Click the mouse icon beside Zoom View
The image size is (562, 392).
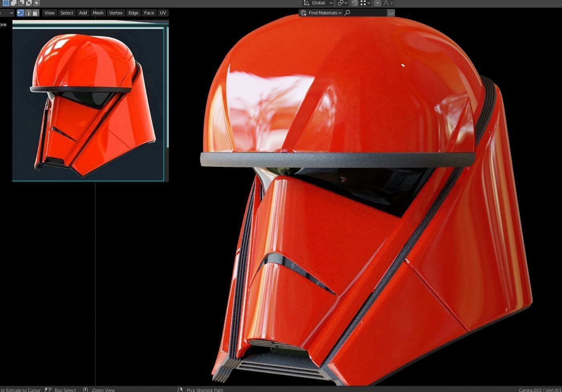(x=85, y=390)
